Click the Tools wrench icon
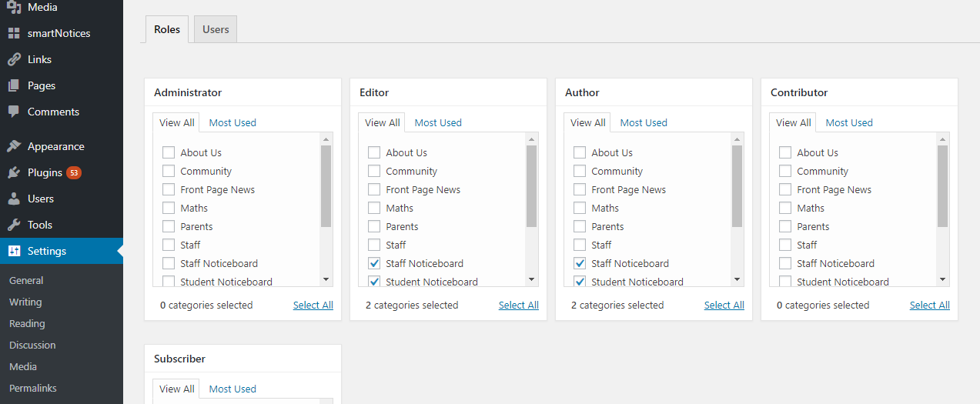980x404 pixels. tap(14, 225)
